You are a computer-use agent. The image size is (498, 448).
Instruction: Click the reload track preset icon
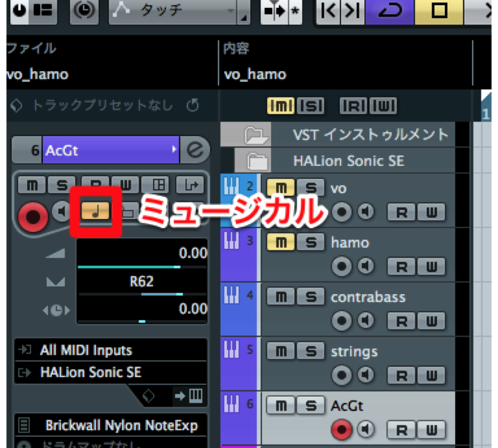point(193,105)
